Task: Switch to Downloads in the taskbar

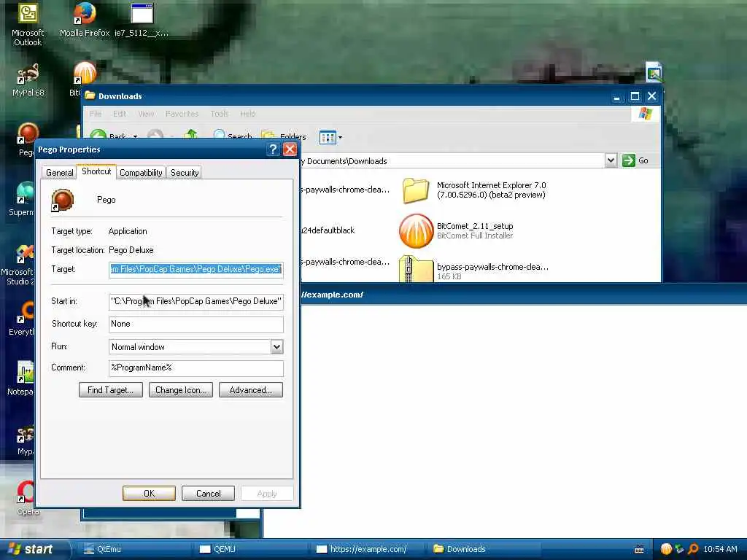Action: pyautogui.click(x=483, y=549)
